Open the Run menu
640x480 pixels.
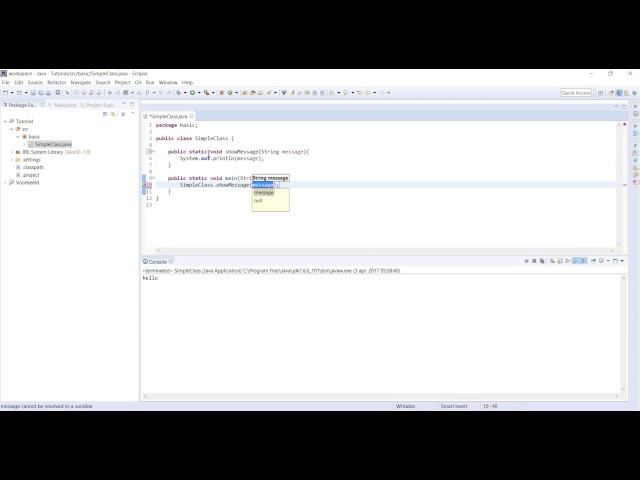[x=150, y=82]
